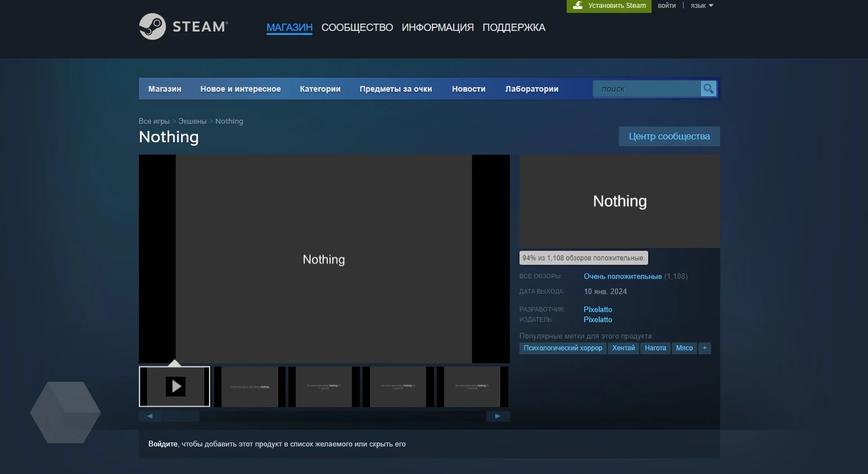Click the Войдите sign-in link
Viewport: 868px width, 474px height.
coord(163,444)
